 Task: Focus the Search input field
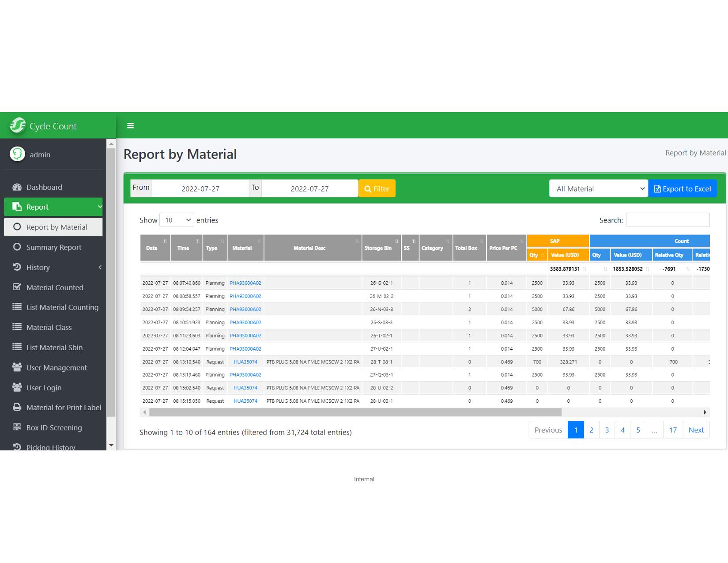668,220
